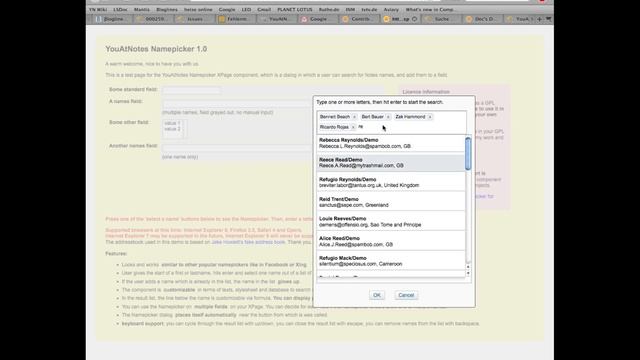The image size is (640, 360).
Task: Open a new browser tab with plus
Action: point(539,19)
